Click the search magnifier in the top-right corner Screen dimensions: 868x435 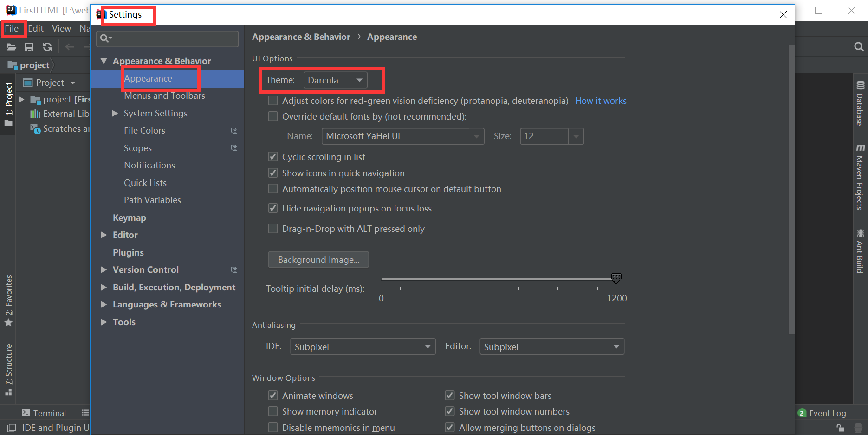858,46
